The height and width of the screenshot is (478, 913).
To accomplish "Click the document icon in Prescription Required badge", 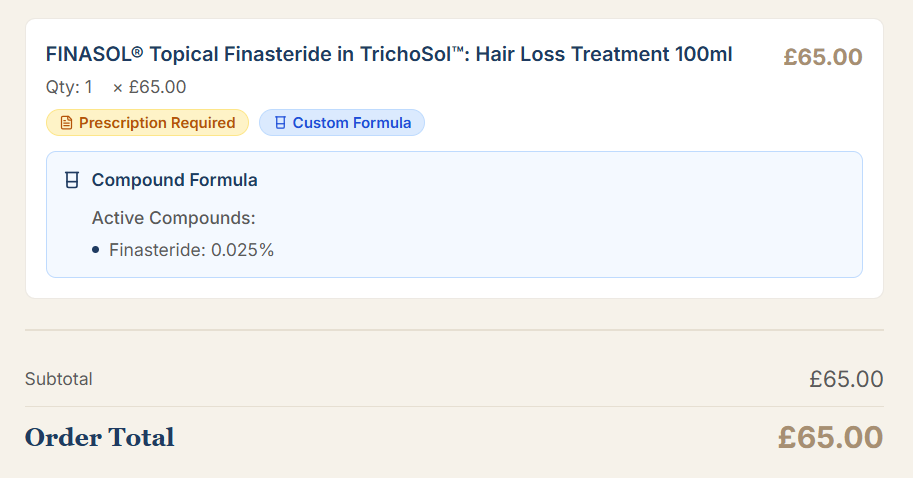I will tap(66, 123).
